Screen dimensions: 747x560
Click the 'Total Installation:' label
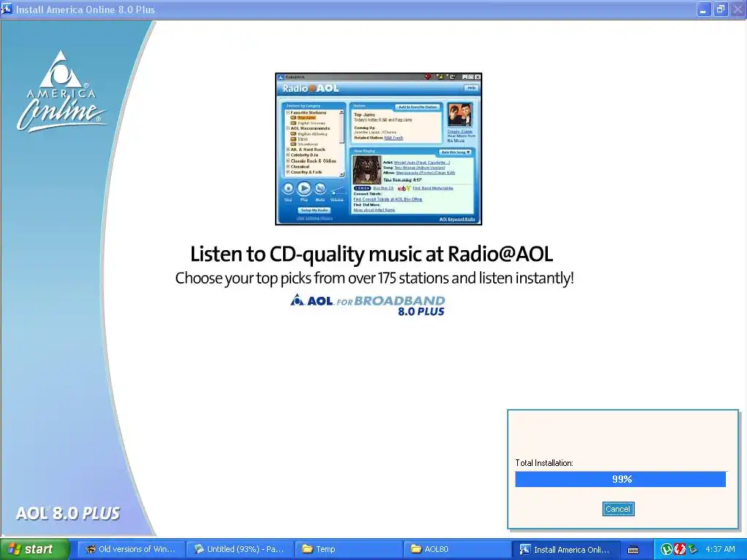coord(544,463)
